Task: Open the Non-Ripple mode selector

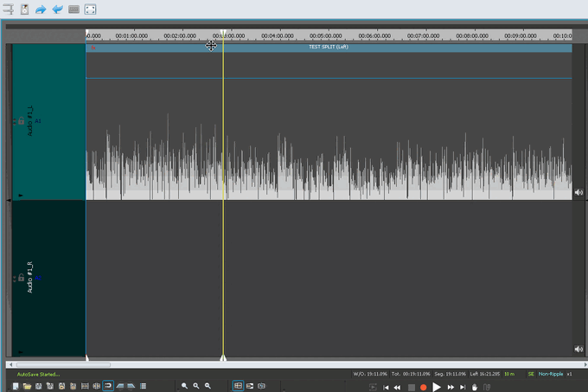Action: pos(551,374)
